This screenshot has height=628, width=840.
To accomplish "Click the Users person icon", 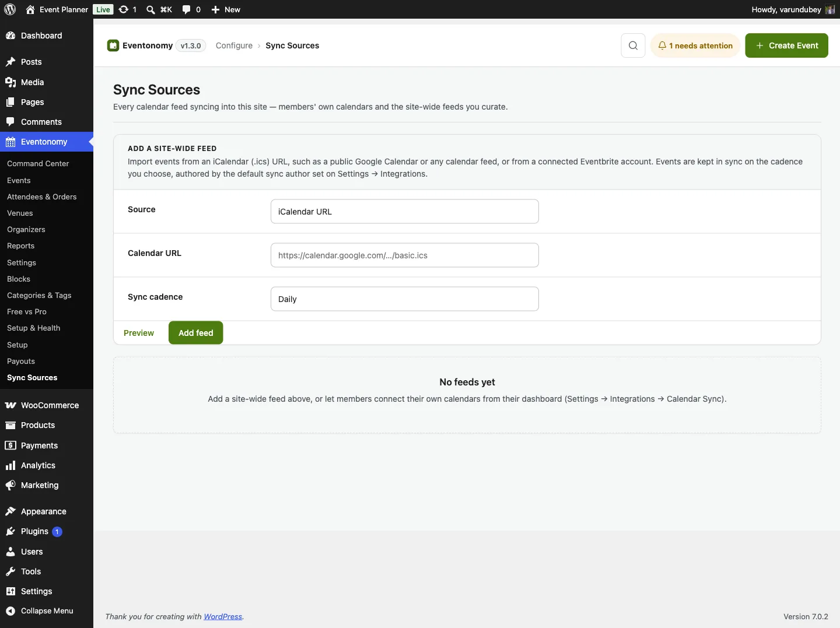I will tap(10, 552).
